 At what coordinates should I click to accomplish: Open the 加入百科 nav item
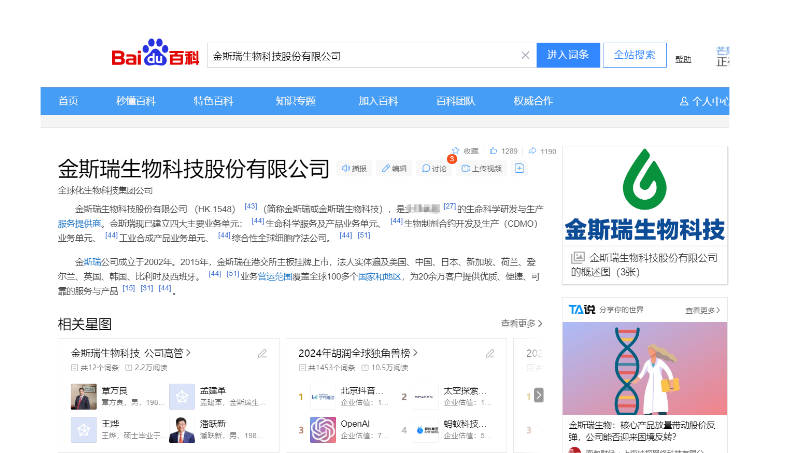pyautogui.click(x=378, y=101)
